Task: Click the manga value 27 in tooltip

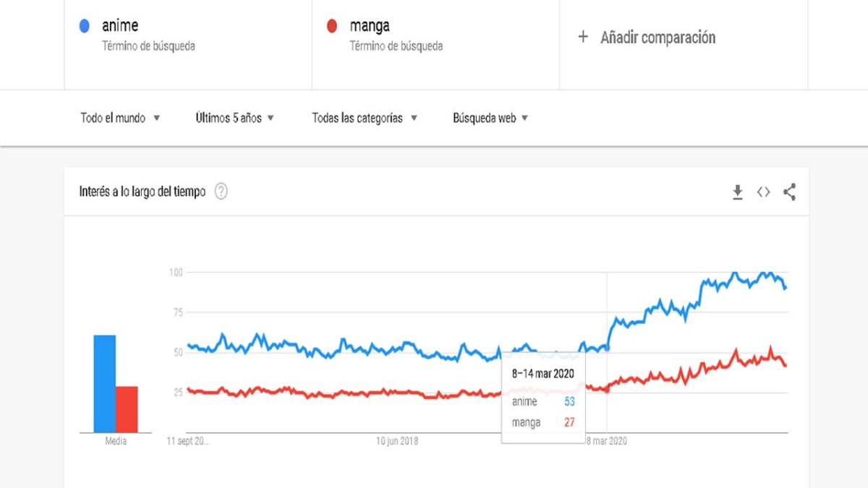Action: click(x=569, y=422)
